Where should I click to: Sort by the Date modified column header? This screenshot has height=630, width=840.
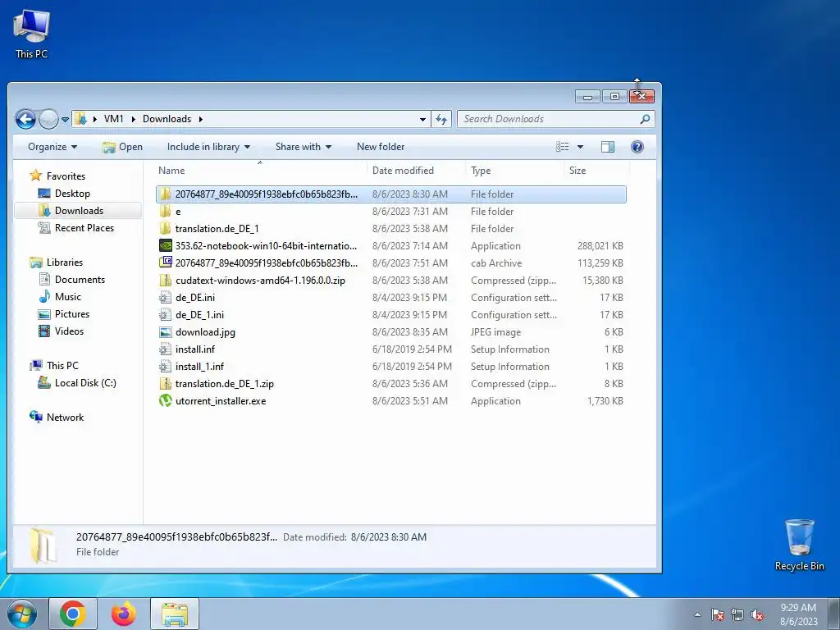pyautogui.click(x=403, y=171)
